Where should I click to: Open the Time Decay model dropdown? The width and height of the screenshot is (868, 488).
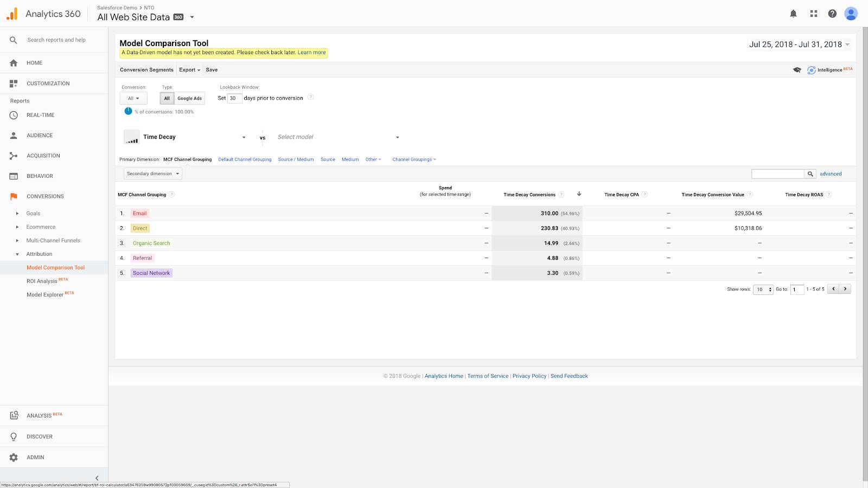[x=185, y=137]
